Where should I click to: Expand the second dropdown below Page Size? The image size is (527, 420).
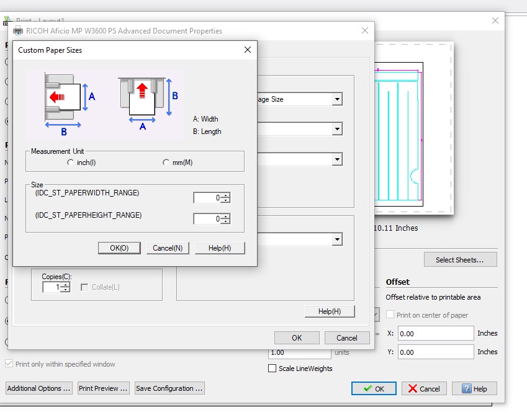(x=337, y=129)
